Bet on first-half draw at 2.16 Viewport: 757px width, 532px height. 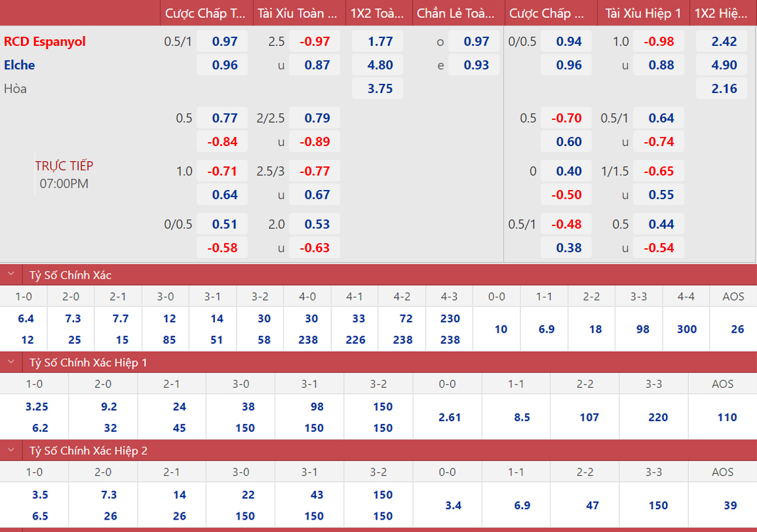click(722, 89)
